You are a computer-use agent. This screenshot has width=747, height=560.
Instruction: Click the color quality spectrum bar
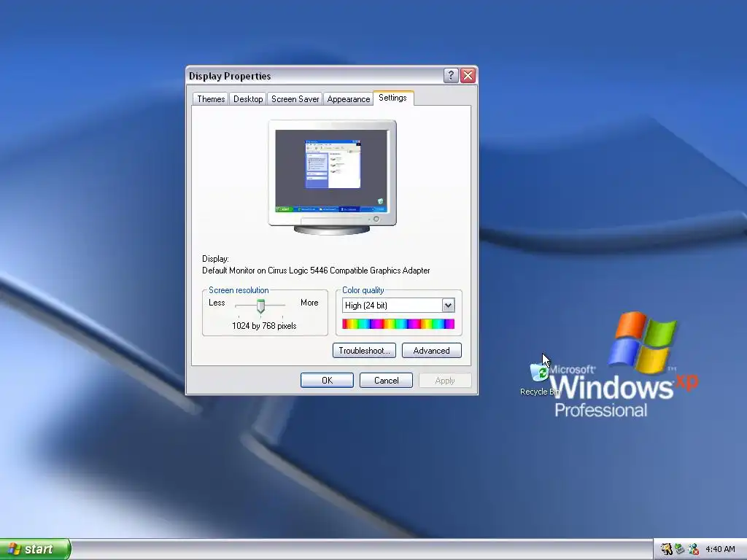pos(398,324)
